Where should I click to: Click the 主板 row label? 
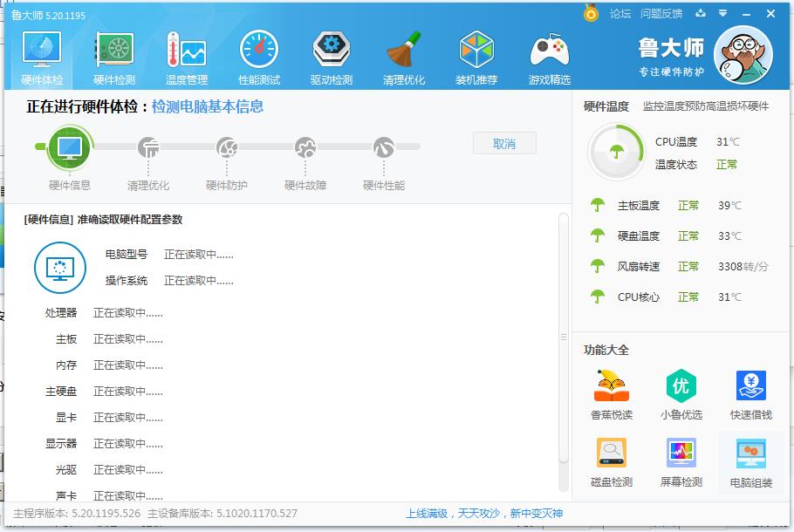pyautogui.click(x=66, y=339)
